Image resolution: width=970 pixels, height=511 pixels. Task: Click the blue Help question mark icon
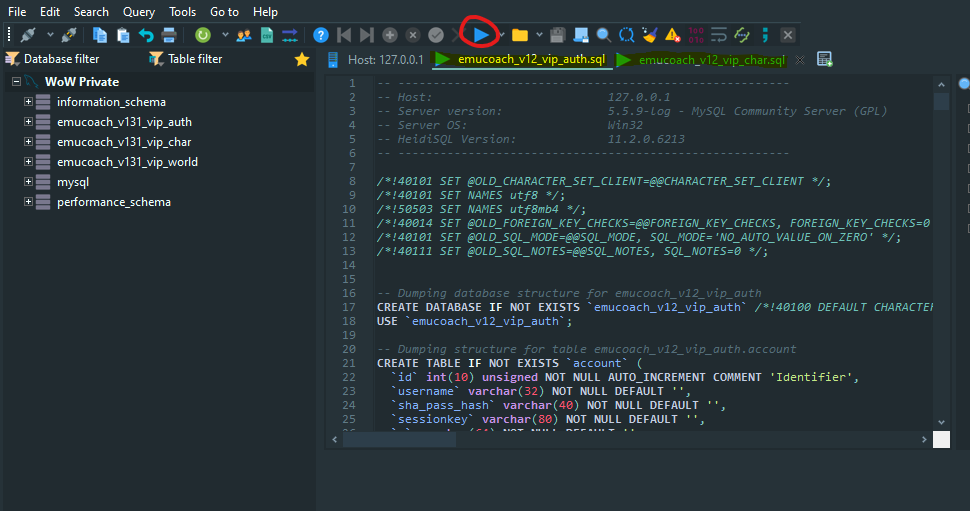click(321, 35)
